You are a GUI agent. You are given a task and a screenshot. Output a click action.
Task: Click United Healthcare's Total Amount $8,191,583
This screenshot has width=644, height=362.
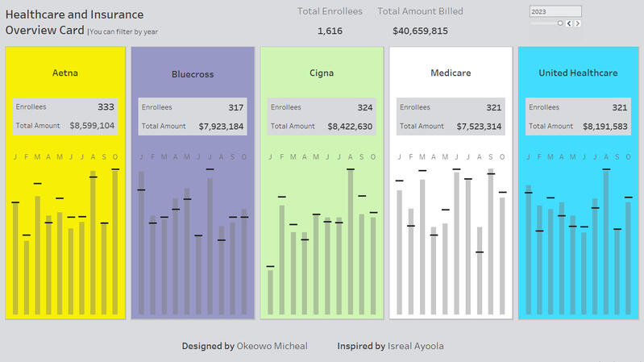(x=608, y=126)
